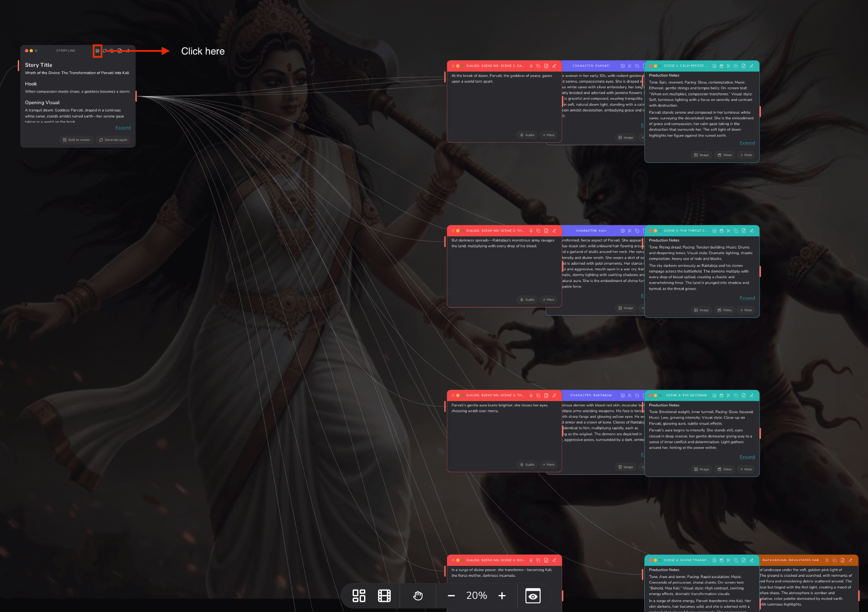Click Video button on Scene 2 The Threat card
This screenshot has height=612, width=868.
[725, 310]
